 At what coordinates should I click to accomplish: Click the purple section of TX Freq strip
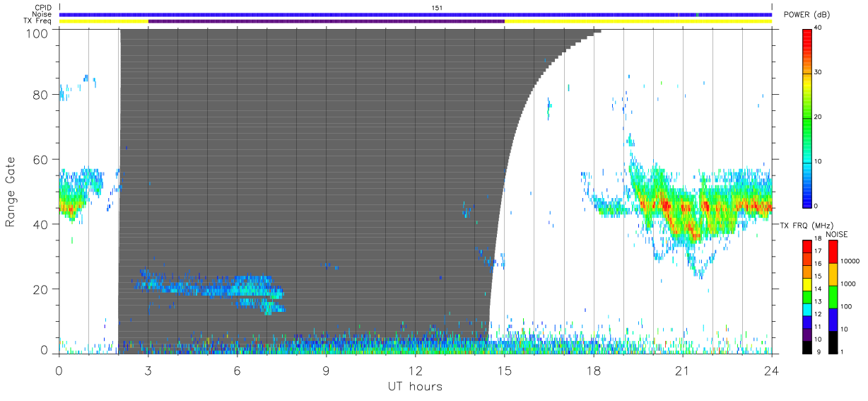pos(327,21)
